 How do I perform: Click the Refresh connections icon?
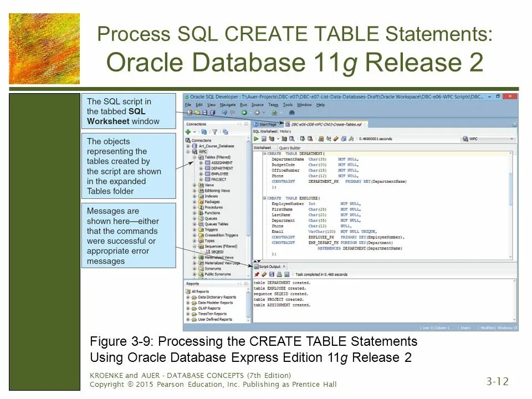click(204, 132)
